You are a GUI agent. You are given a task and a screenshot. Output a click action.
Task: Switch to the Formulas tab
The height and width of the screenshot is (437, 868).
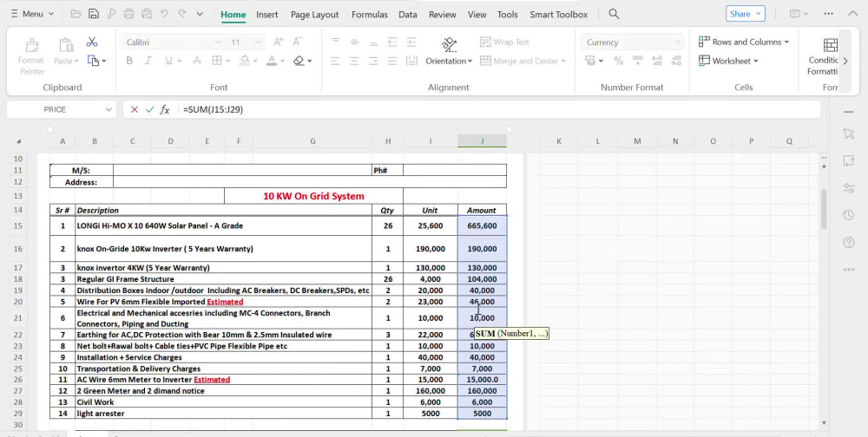click(369, 15)
